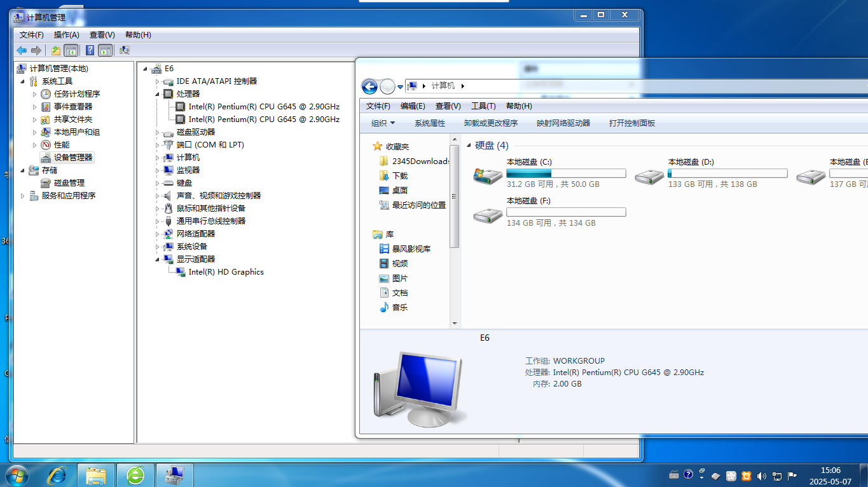The width and height of the screenshot is (868, 487).
Task: Click the 系统属性 (System properties) button
Action: point(430,123)
